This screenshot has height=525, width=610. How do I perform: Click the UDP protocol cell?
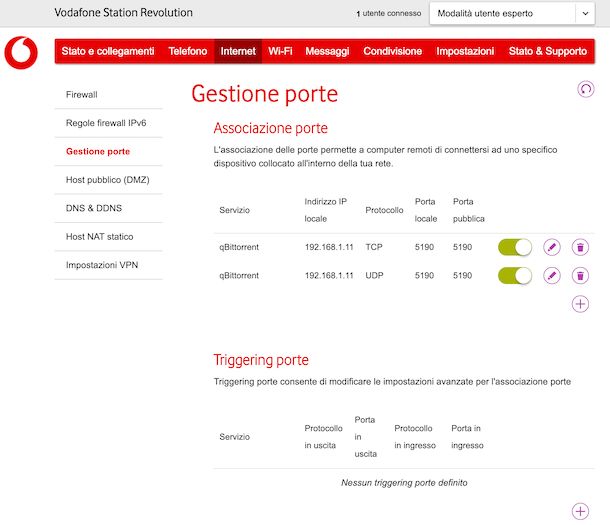(x=374, y=276)
